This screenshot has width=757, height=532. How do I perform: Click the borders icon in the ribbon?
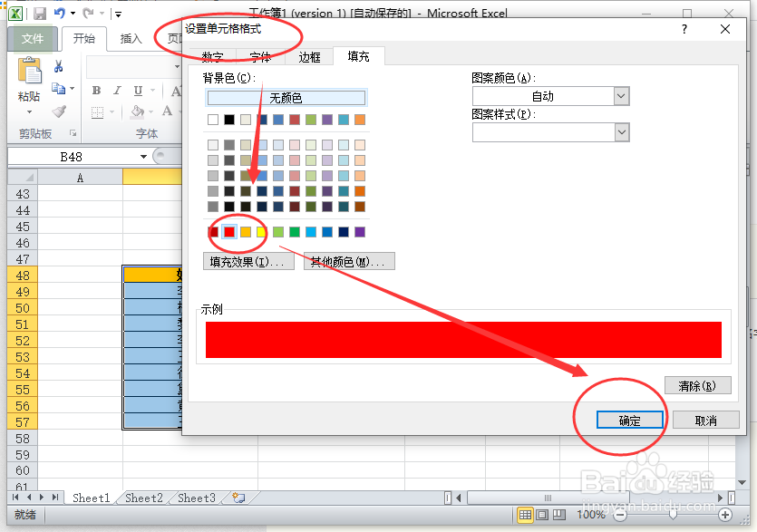98,112
